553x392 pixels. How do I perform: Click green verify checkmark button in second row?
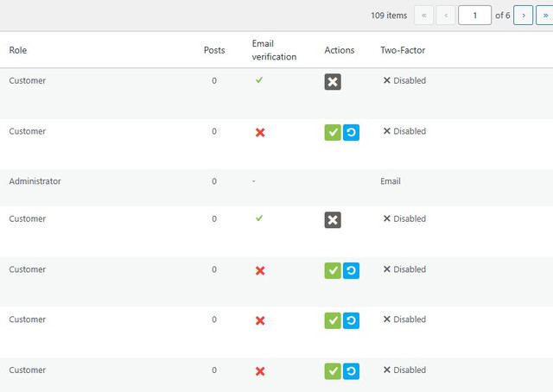tap(333, 133)
